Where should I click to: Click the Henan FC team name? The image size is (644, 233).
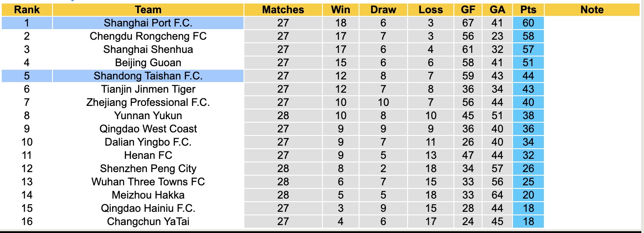148,155
